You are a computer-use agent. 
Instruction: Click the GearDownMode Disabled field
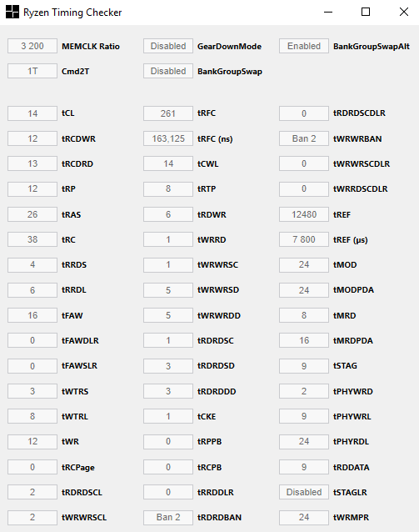[x=168, y=46]
